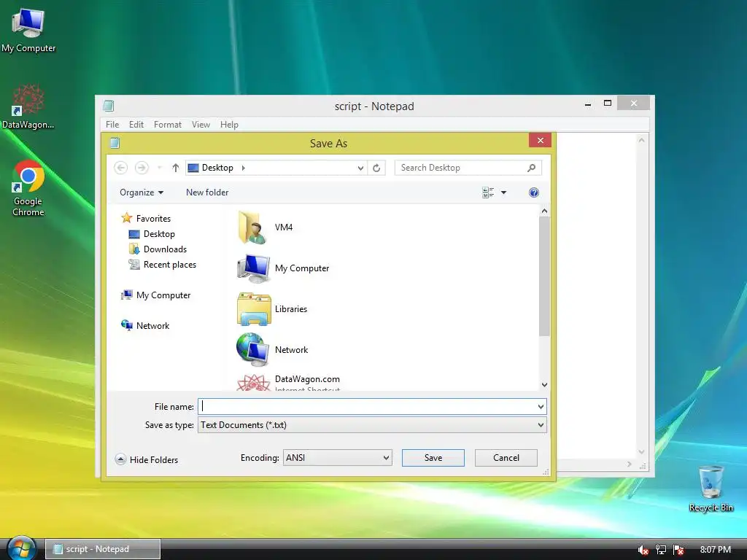This screenshot has height=560, width=747.
Task: Expand the Desktop breadcrumb chevron
Action: [x=244, y=168]
